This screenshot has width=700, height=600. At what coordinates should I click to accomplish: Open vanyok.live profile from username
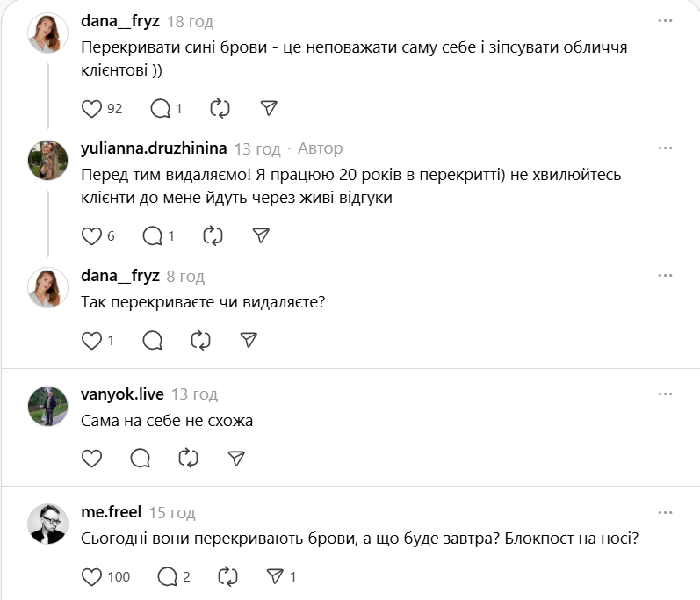click(x=122, y=394)
